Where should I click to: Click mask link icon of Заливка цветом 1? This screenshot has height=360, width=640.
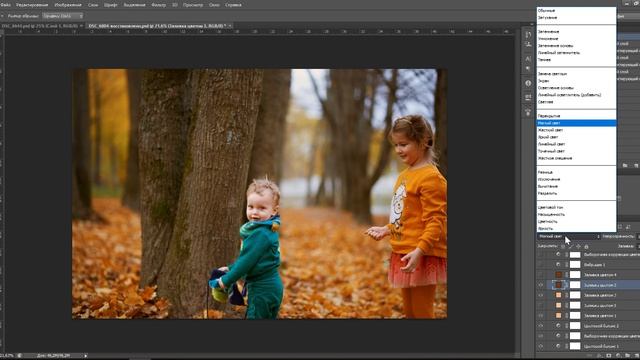(x=567, y=316)
